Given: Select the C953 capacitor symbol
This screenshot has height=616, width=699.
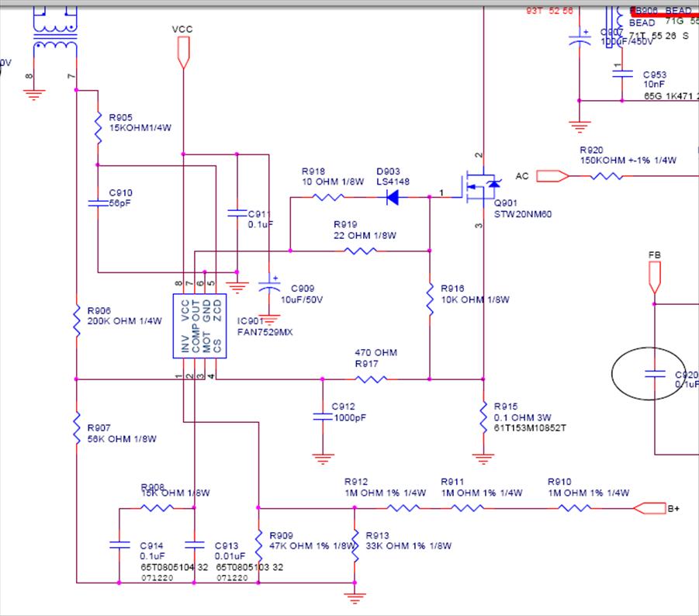Looking at the screenshot, I should pyautogui.click(x=622, y=74).
